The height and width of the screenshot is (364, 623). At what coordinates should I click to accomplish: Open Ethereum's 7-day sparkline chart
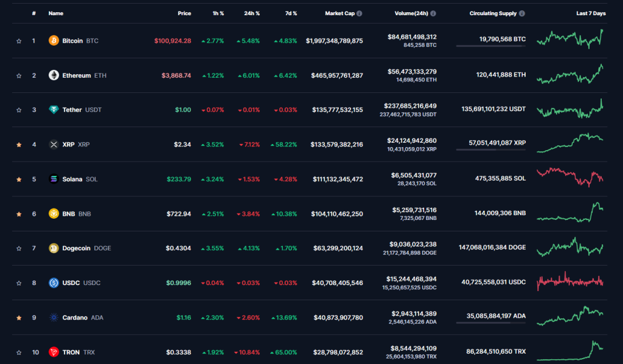coord(569,74)
